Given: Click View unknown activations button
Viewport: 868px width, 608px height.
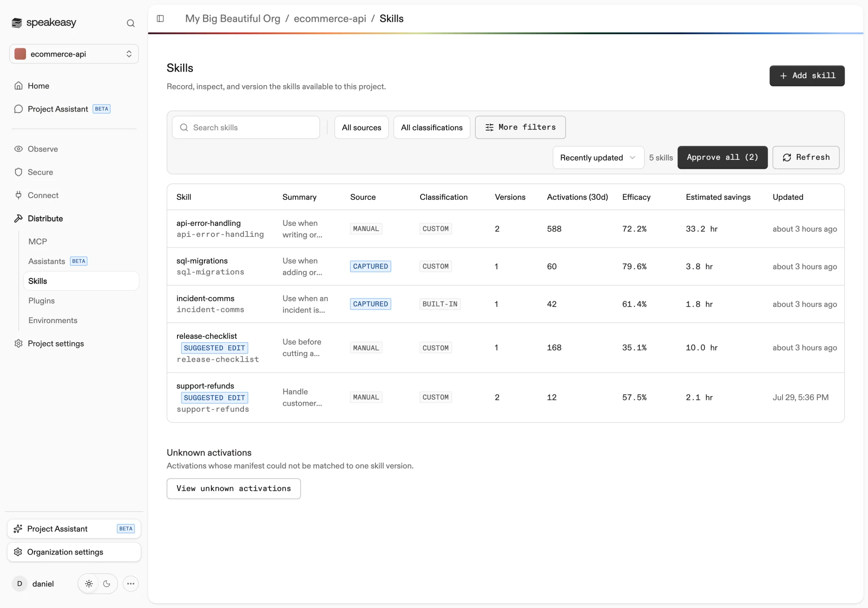Looking at the screenshot, I should click(233, 489).
